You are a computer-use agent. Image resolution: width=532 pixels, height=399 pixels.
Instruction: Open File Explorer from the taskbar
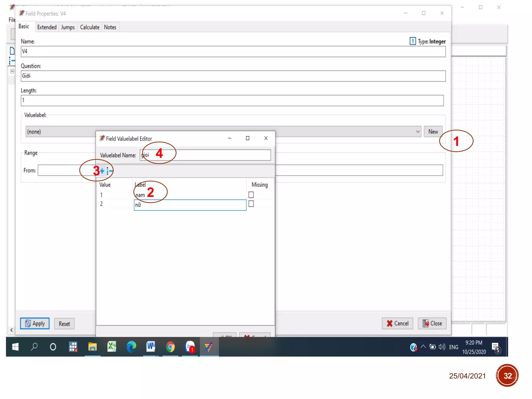(x=92, y=347)
